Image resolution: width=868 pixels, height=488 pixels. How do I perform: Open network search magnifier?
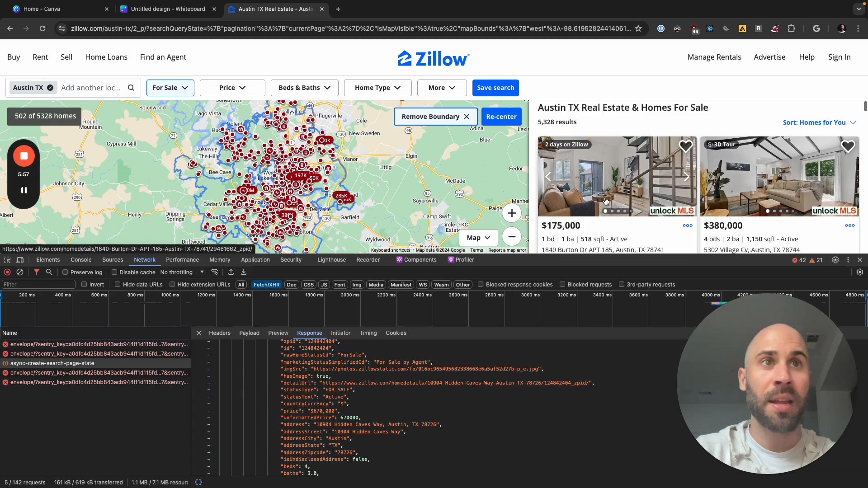tap(49, 272)
